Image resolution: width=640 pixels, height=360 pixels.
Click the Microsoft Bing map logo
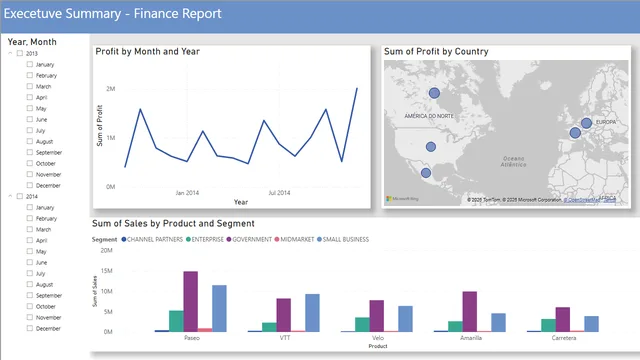coord(402,199)
